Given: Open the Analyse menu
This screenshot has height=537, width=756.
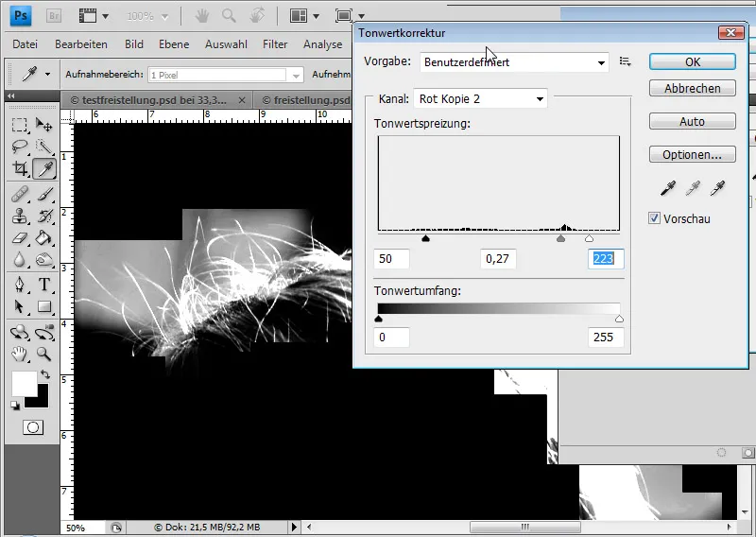Looking at the screenshot, I should tap(322, 44).
